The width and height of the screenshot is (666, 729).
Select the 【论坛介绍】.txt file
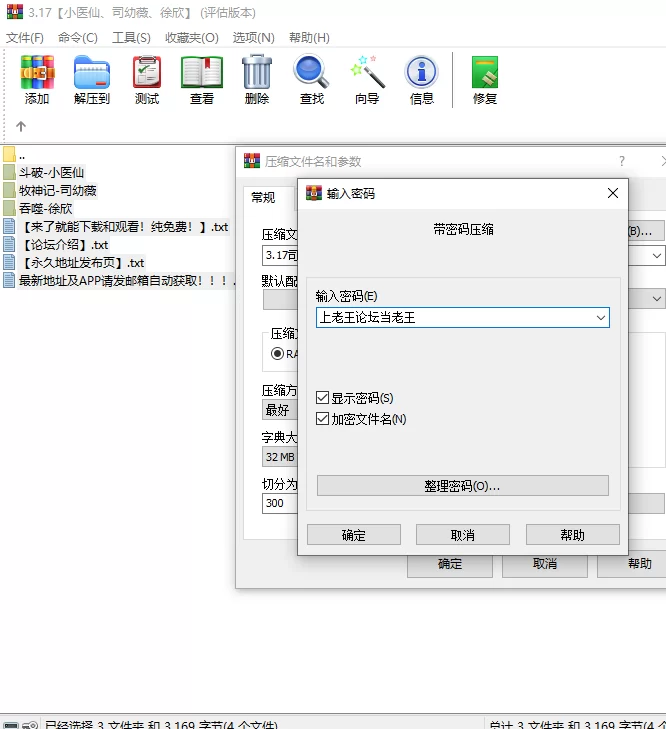click(56, 245)
